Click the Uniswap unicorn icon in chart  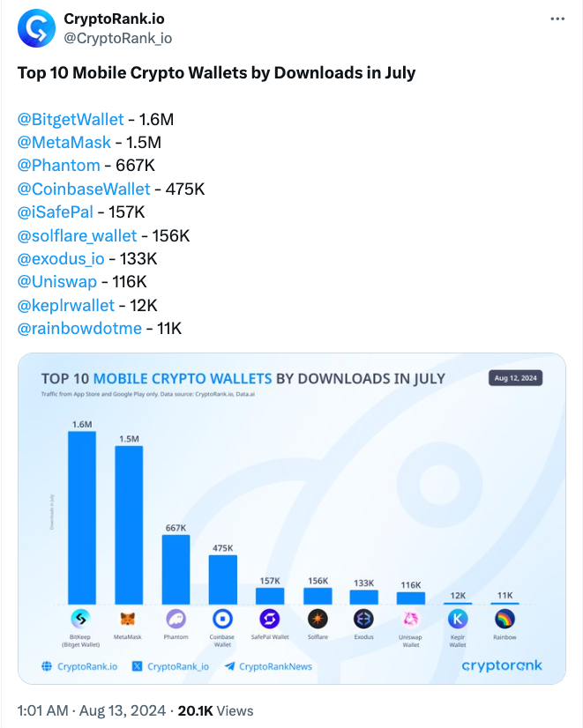point(411,619)
